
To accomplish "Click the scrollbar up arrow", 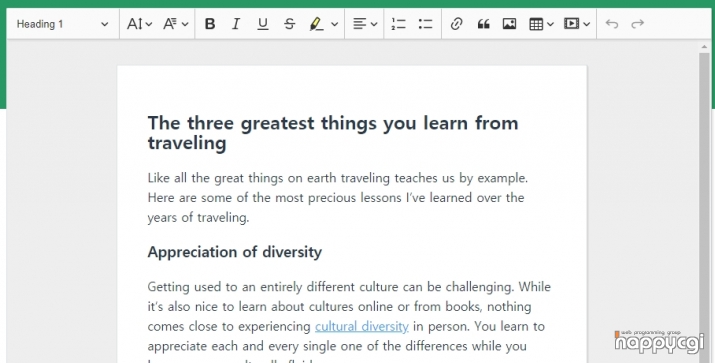I will pos(704,47).
